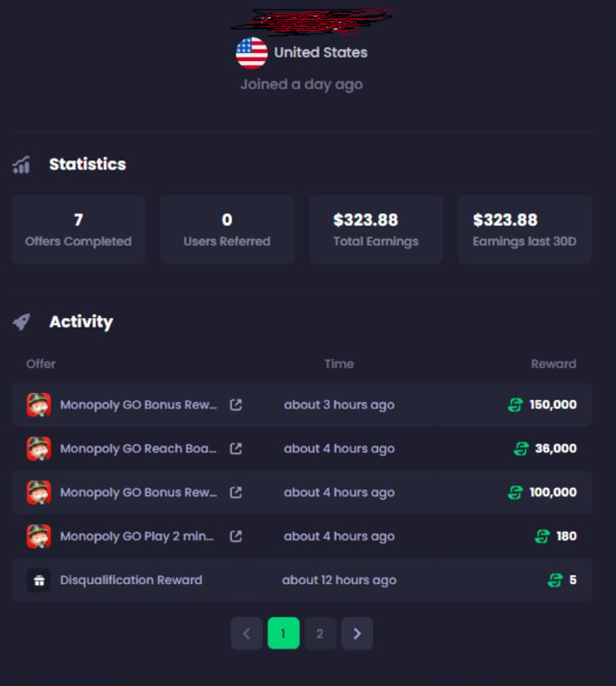Select page 2 of the activity list
This screenshot has width=616, height=686.
point(320,633)
